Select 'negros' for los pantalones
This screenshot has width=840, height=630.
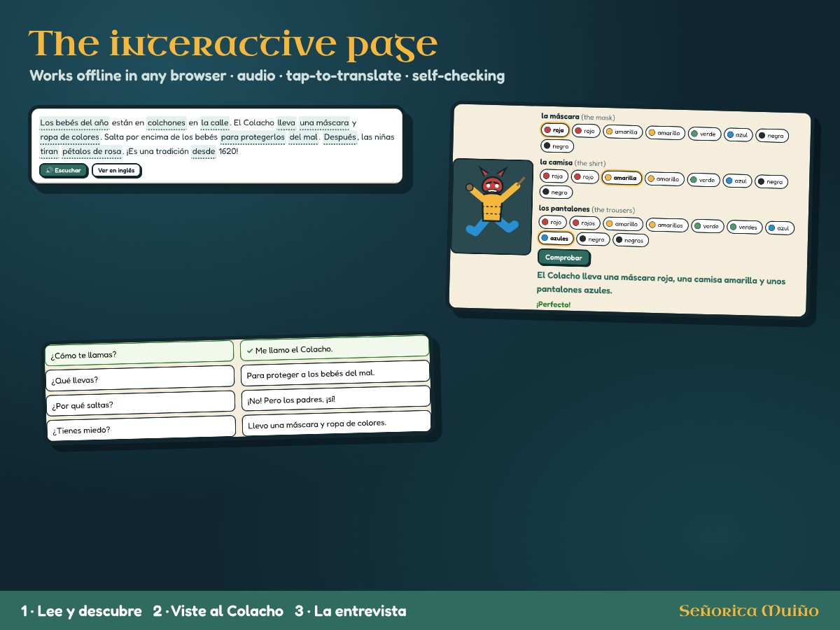click(631, 240)
